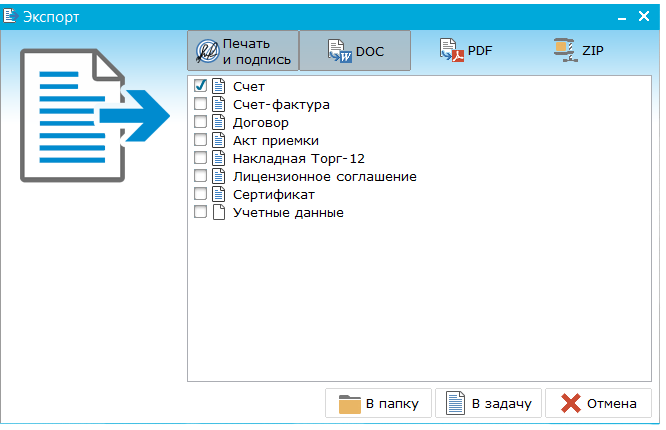Click the Накладная Торг-12 document icon

point(219,158)
